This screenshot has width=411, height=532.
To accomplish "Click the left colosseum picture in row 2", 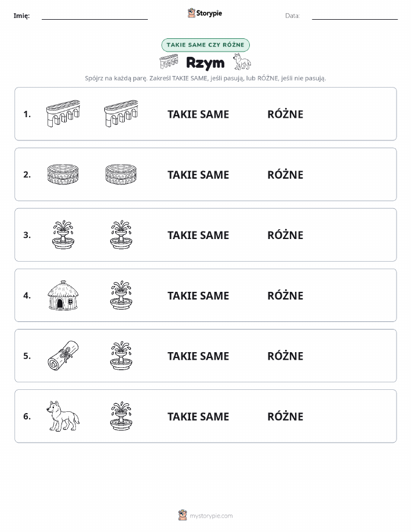I will [x=63, y=175].
